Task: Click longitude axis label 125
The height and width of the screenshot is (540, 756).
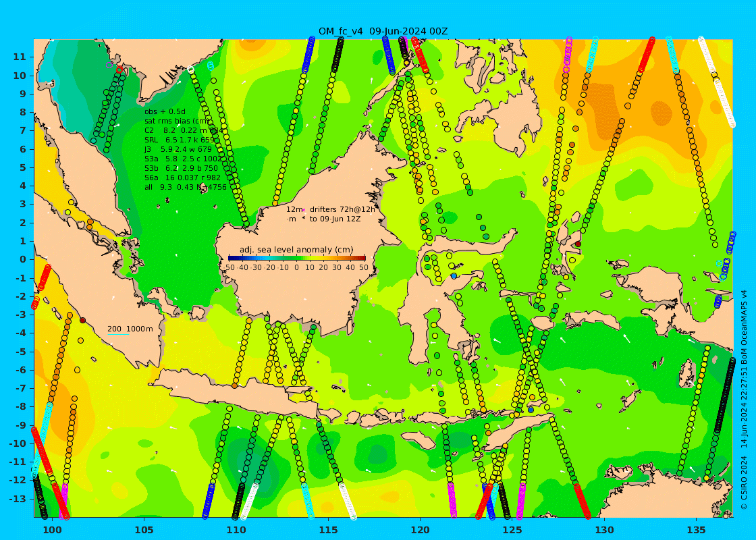Action: [x=512, y=530]
